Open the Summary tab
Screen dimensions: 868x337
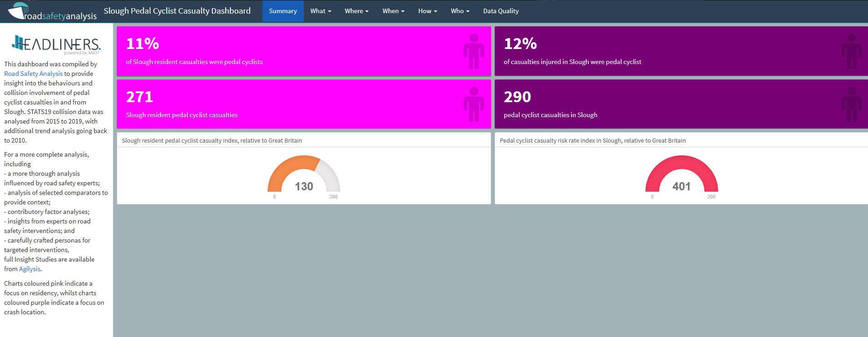point(283,11)
